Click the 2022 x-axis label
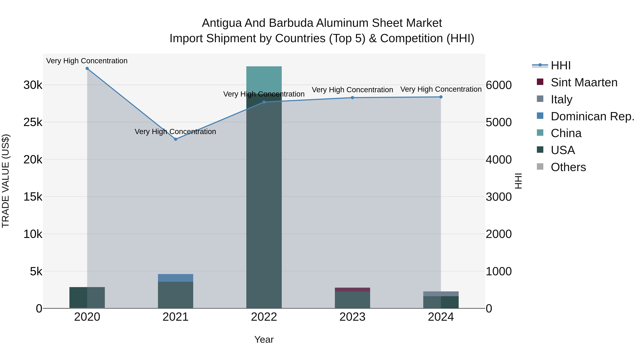644x362 pixels. click(264, 317)
